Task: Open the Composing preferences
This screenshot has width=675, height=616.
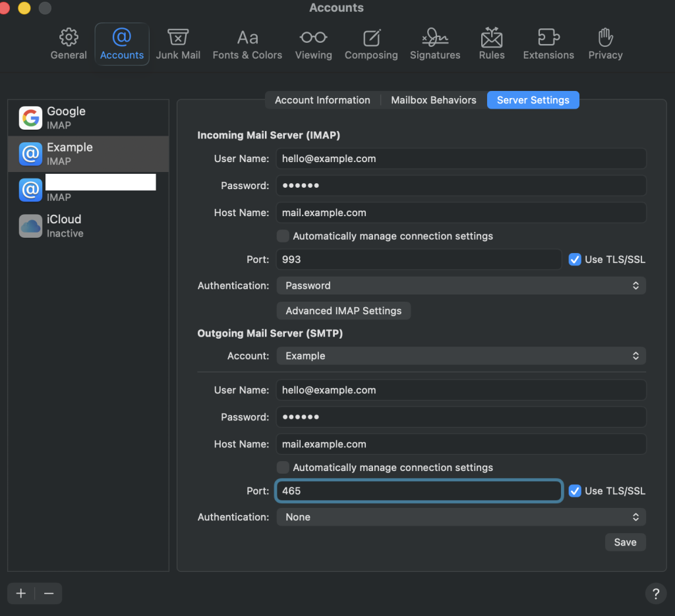Action: point(371,44)
